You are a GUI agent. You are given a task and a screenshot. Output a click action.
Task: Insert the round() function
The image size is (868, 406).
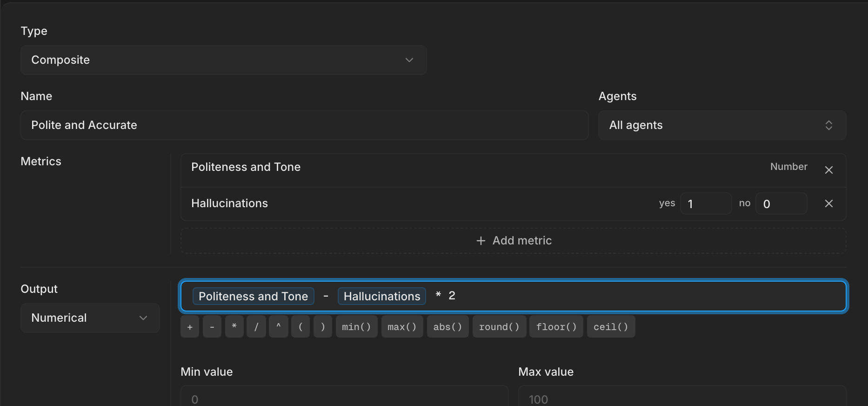499,326
